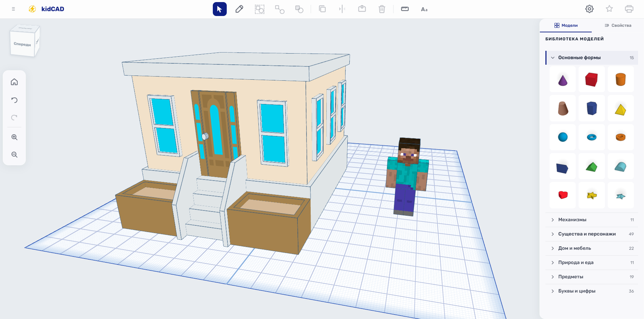Pick the purple cone shape
The width and height of the screenshot is (644, 319).
click(x=563, y=80)
